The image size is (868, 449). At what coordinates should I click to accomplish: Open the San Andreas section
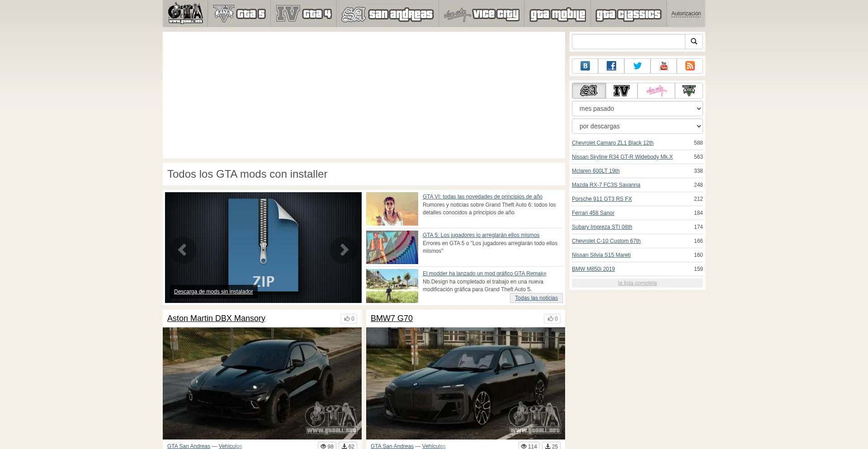[x=387, y=14]
